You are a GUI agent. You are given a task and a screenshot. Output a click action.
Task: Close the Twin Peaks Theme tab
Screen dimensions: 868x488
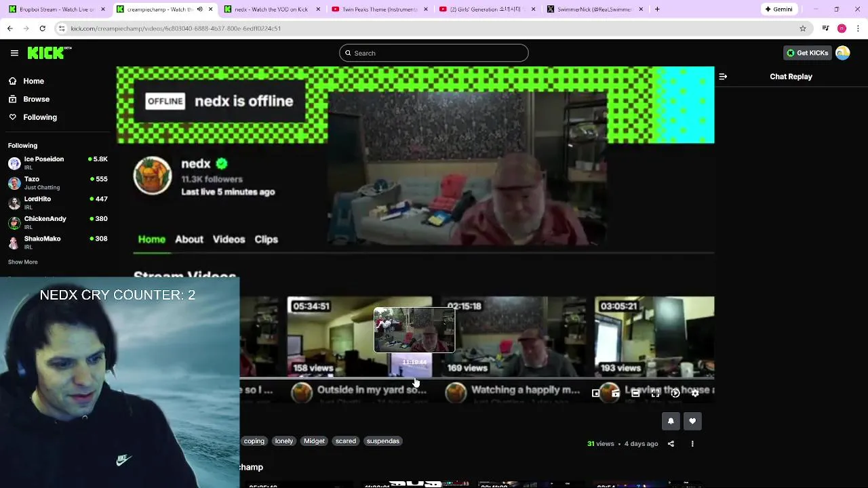point(426,9)
